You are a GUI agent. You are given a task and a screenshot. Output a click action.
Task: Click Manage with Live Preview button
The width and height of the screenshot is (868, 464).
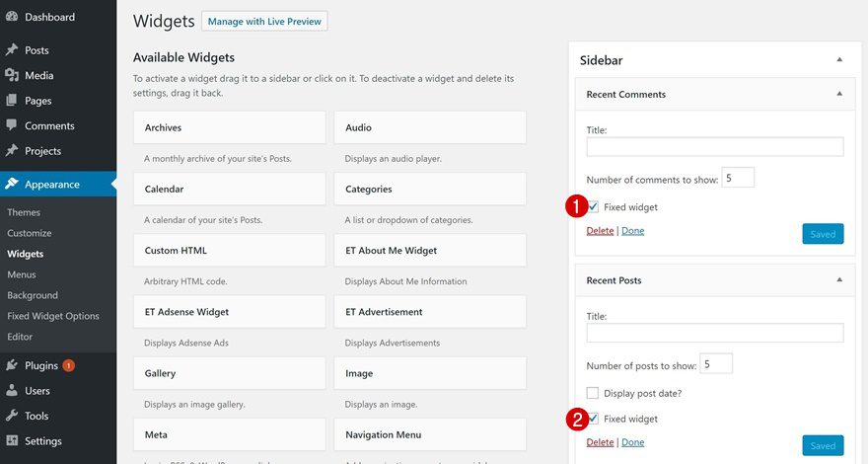tap(264, 21)
